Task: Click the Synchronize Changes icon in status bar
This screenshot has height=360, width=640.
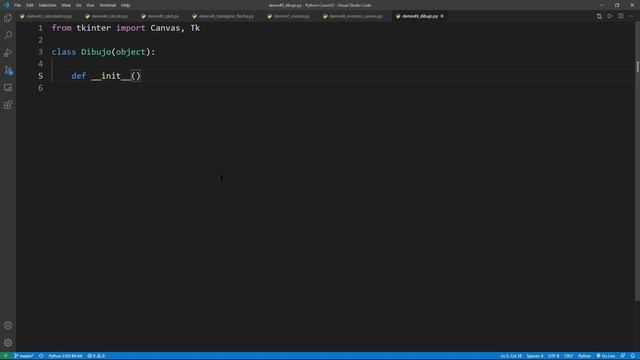Action: point(41,356)
